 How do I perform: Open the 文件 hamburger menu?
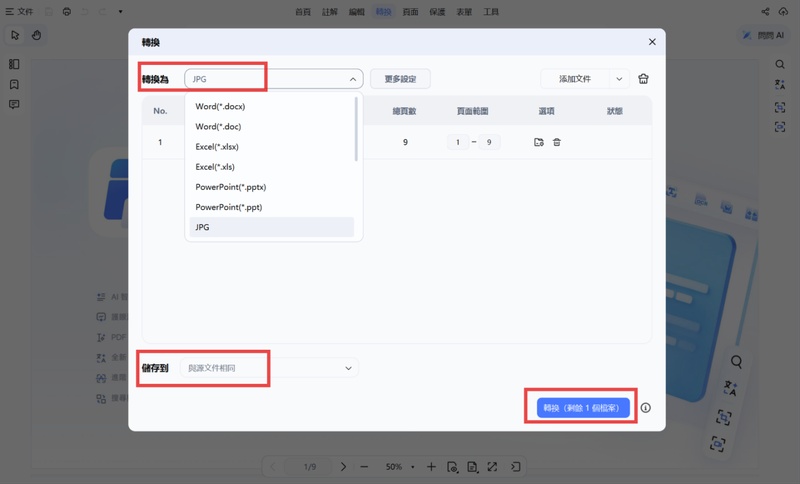[x=19, y=11]
